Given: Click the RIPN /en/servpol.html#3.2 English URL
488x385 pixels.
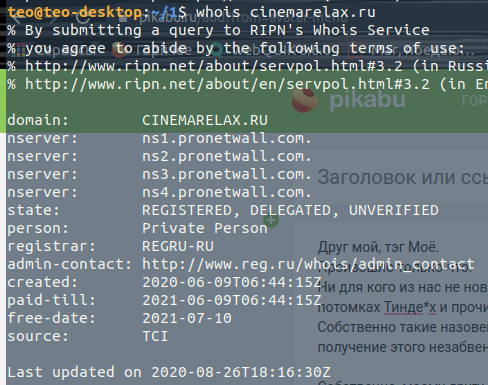Looking at the screenshot, I should [x=227, y=84].
